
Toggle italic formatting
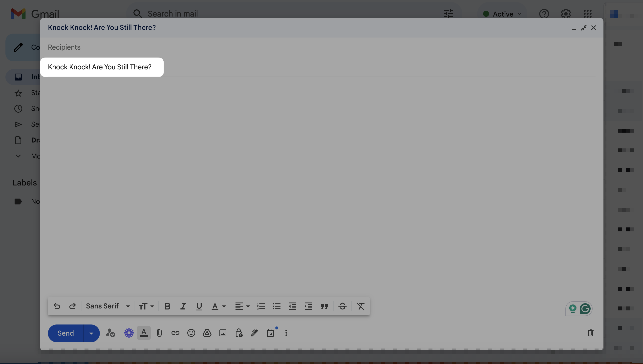click(183, 306)
